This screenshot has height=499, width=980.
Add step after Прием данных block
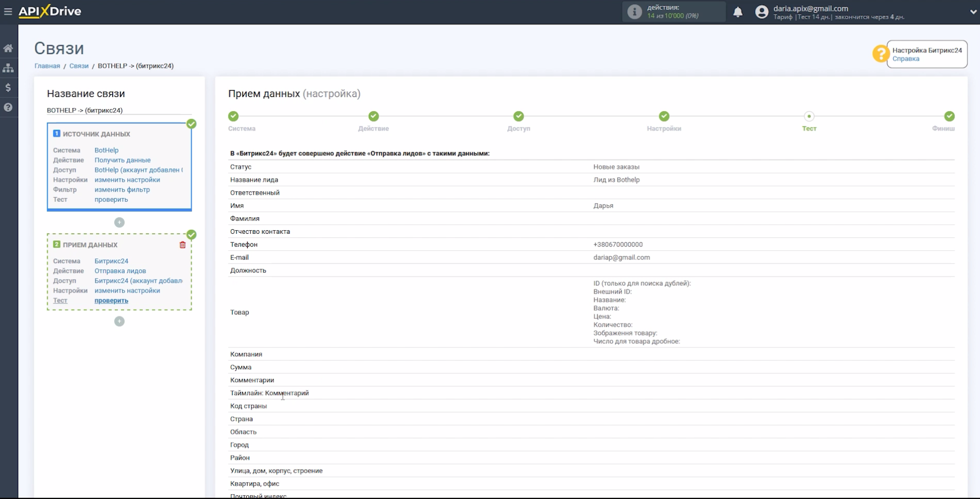(x=119, y=321)
